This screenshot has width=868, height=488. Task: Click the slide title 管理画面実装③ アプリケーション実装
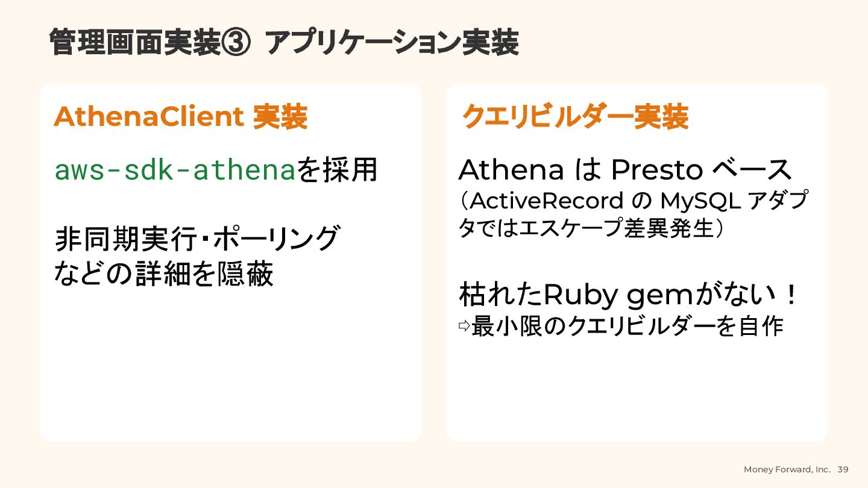point(283,43)
